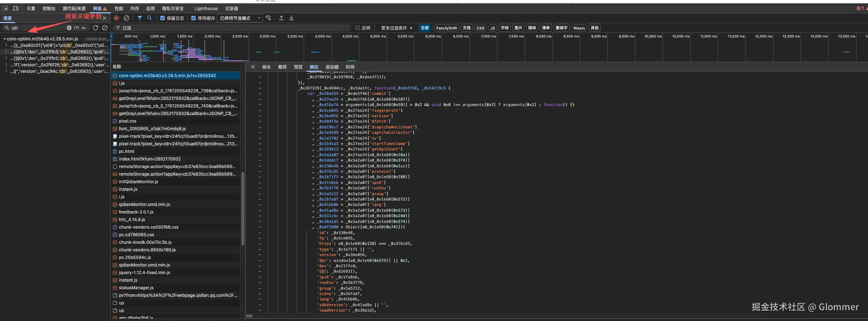Viewport: 868px width, 321px height.
Task: Toggle the network filter funnel icon
Action: pos(140,18)
